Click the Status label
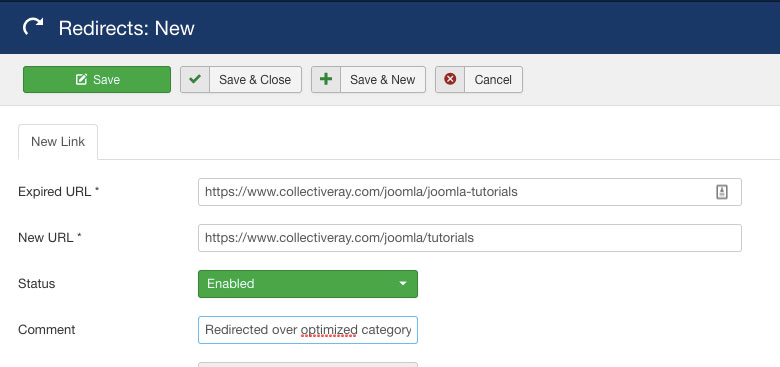The image size is (780, 367). tap(36, 284)
